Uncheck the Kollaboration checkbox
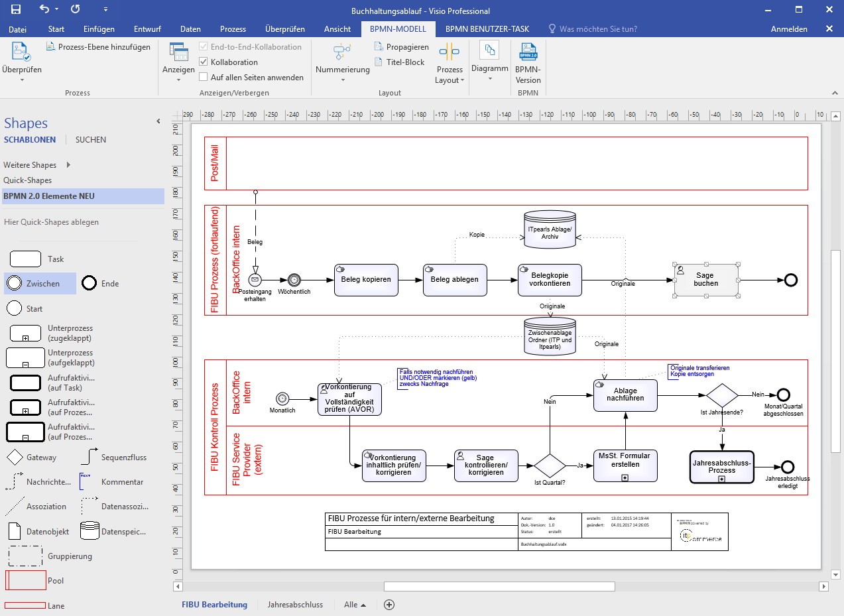Viewport: 844px width, 616px height. tap(202, 62)
